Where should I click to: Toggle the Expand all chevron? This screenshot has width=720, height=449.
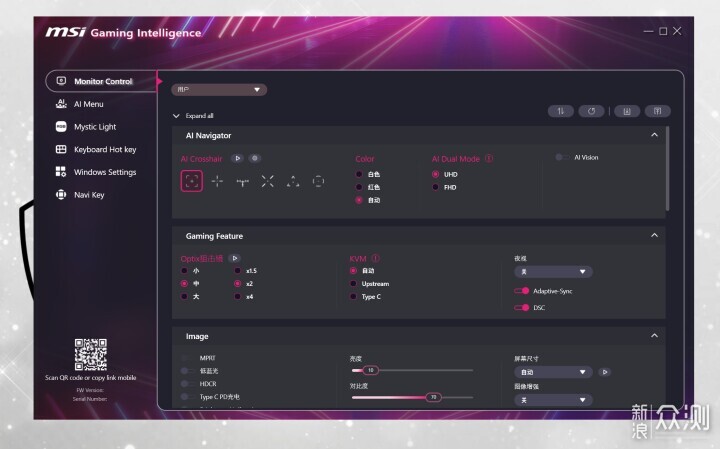tap(176, 116)
